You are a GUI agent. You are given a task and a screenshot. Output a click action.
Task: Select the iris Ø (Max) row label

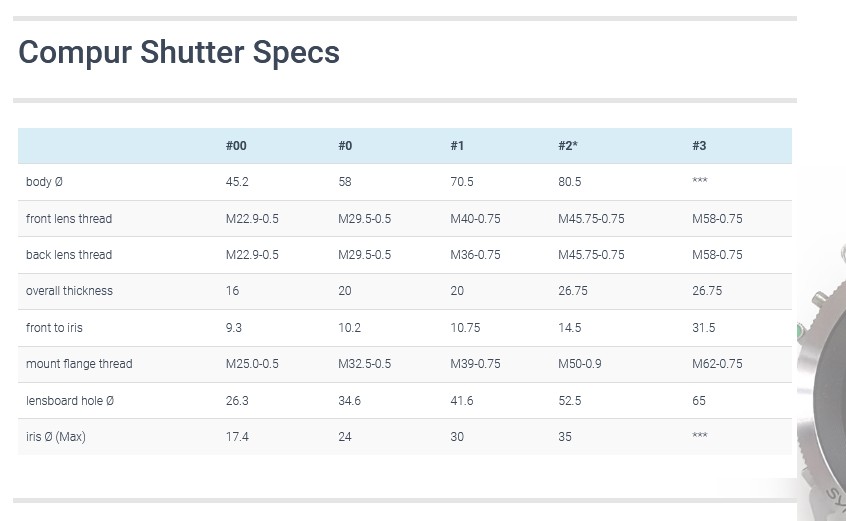click(56, 437)
